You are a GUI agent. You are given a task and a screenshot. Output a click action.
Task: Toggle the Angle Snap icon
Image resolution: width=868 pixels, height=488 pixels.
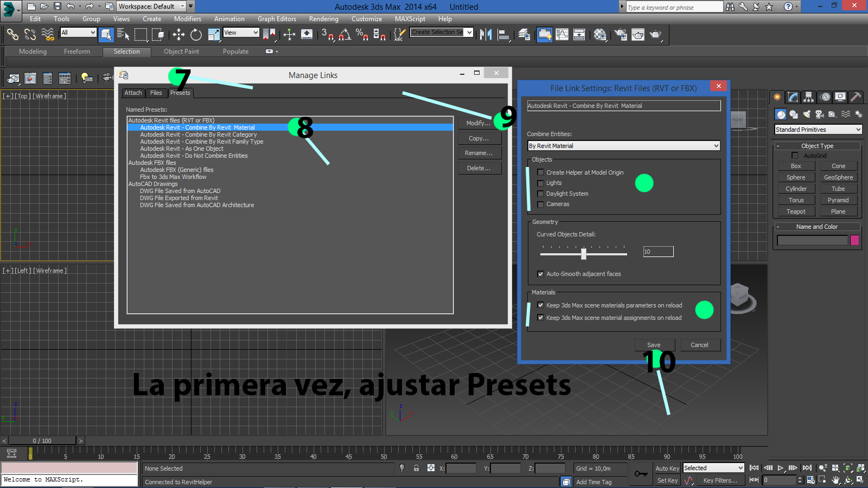345,35
